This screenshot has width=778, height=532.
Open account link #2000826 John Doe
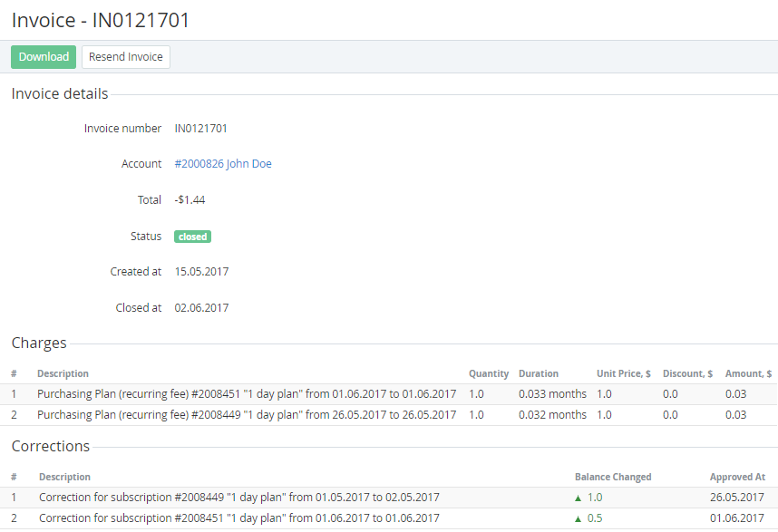pos(223,164)
